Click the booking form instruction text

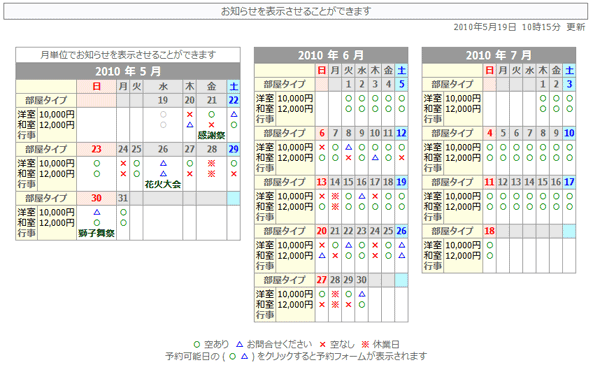(x=296, y=356)
